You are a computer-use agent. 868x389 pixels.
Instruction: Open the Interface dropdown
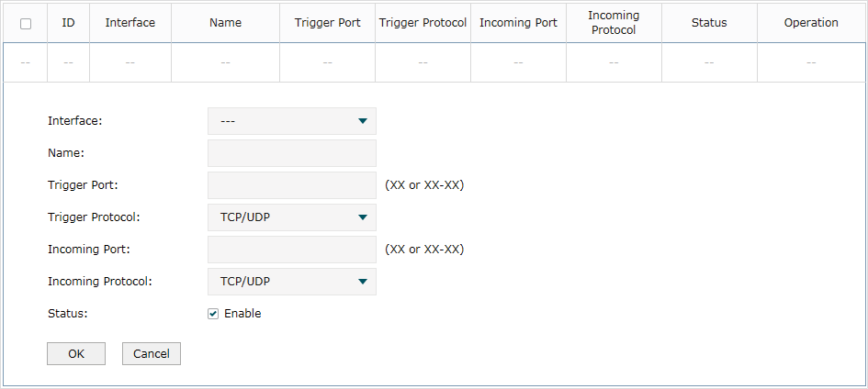click(x=292, y=121)
